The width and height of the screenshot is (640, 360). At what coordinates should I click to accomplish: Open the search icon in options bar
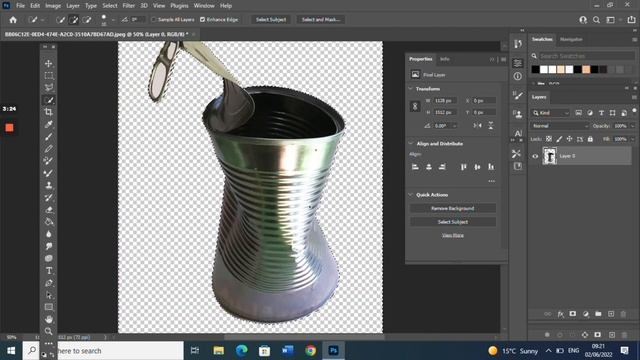coord(596,20)
